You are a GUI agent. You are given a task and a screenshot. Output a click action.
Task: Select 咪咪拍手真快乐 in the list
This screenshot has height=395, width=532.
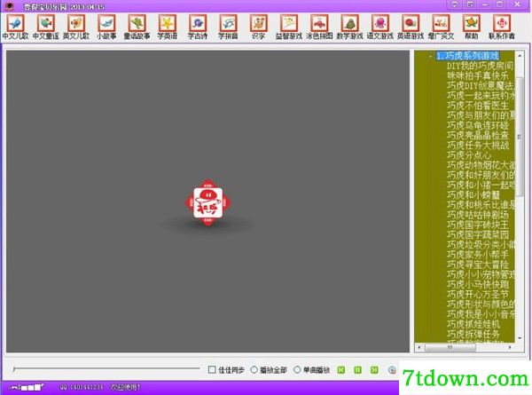478,75
